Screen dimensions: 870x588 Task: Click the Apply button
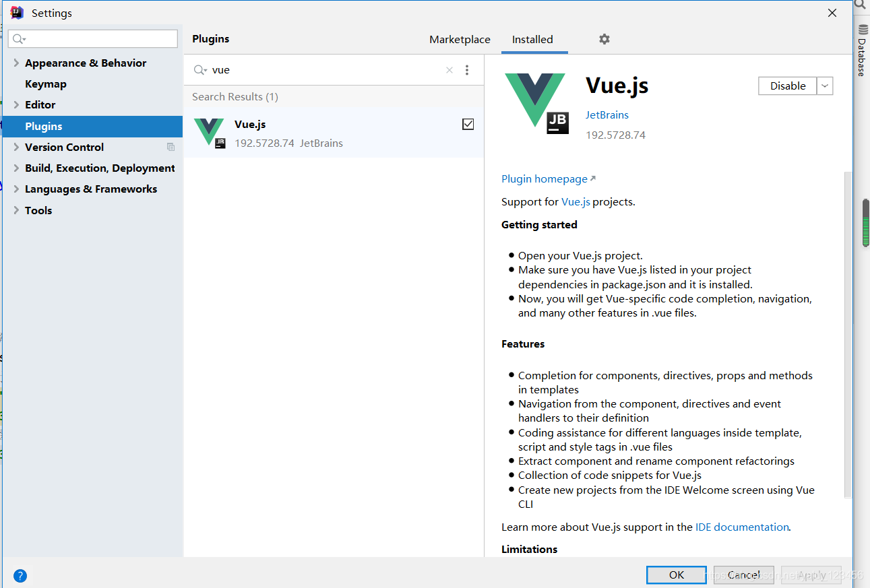(811, 575)
